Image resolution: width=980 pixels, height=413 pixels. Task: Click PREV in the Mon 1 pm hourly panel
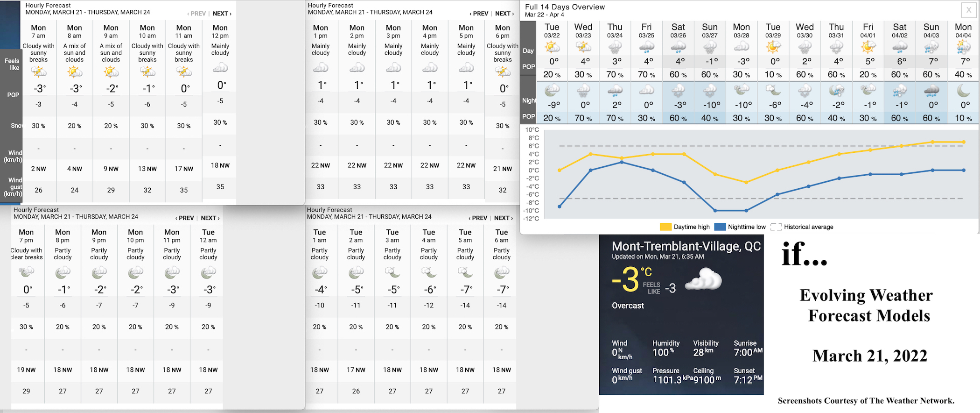pyautogui.click(x=479, y=14)
